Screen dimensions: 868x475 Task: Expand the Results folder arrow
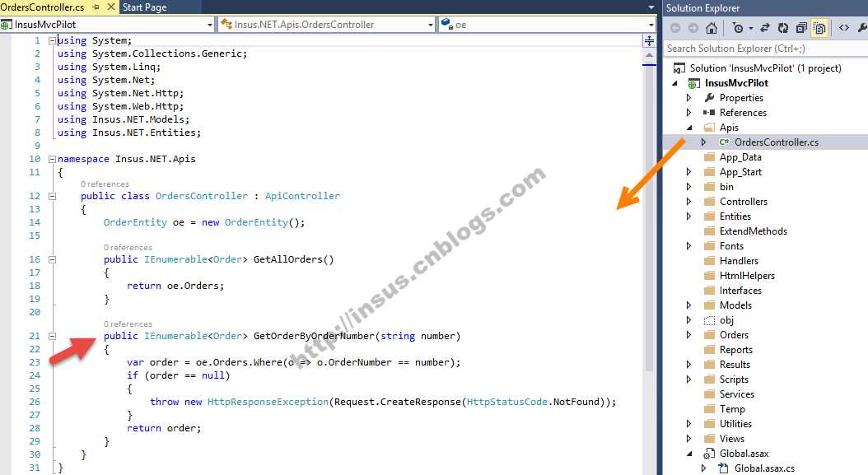pos(688,365)
